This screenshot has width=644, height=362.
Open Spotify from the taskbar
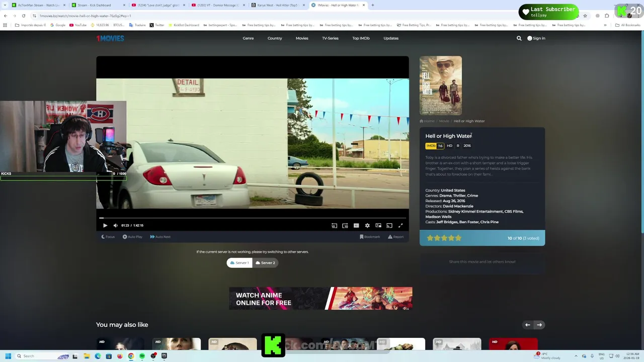click(142, 356)
